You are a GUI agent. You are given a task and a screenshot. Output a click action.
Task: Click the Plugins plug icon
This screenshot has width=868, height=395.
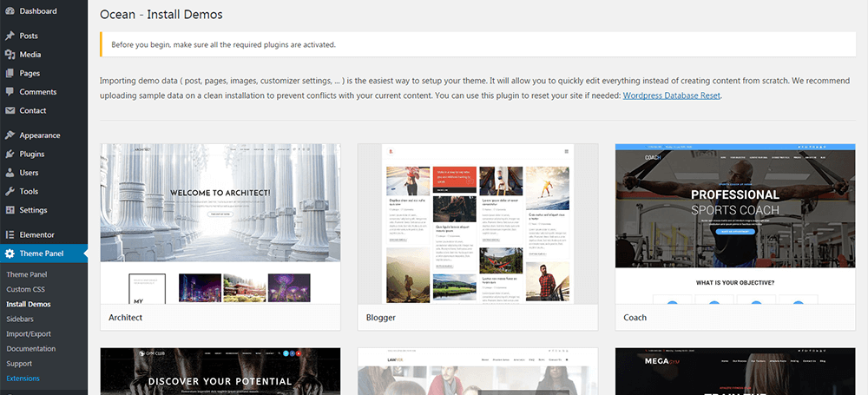pyautogui.click(x=10, y=154)
